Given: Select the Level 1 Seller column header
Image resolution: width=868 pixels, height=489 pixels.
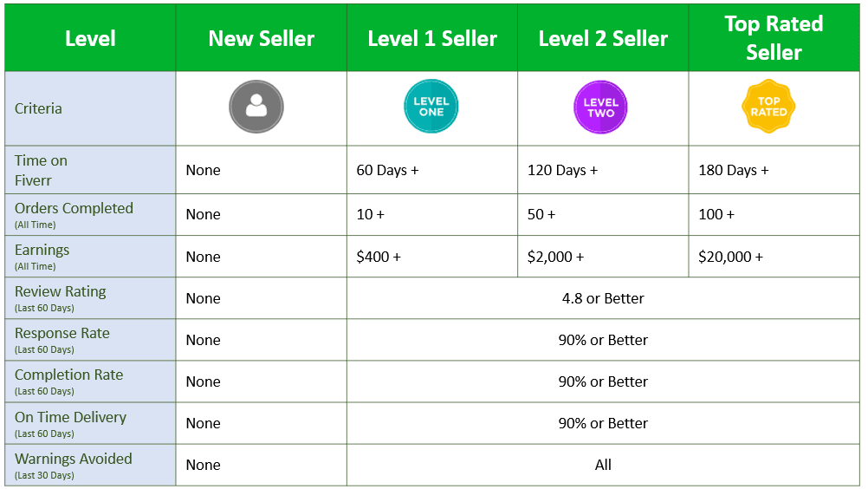Looking at the screenshot, I should click(432, 39).
